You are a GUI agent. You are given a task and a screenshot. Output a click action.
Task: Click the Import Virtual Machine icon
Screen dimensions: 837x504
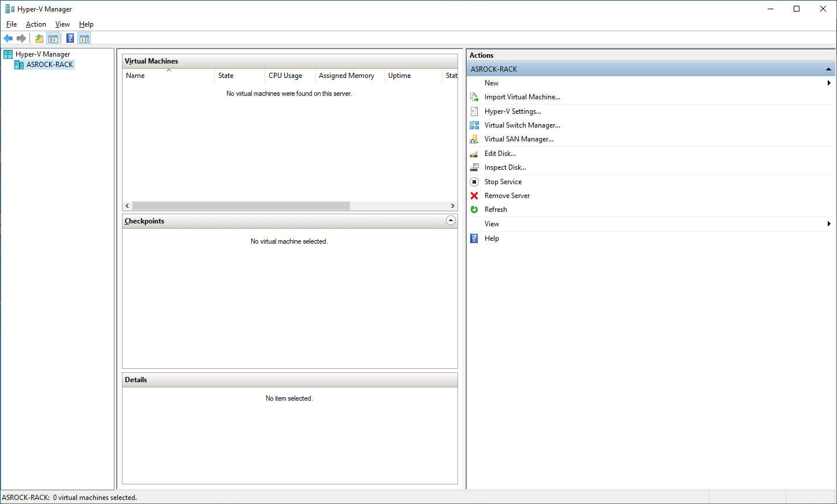click(474, 97)
